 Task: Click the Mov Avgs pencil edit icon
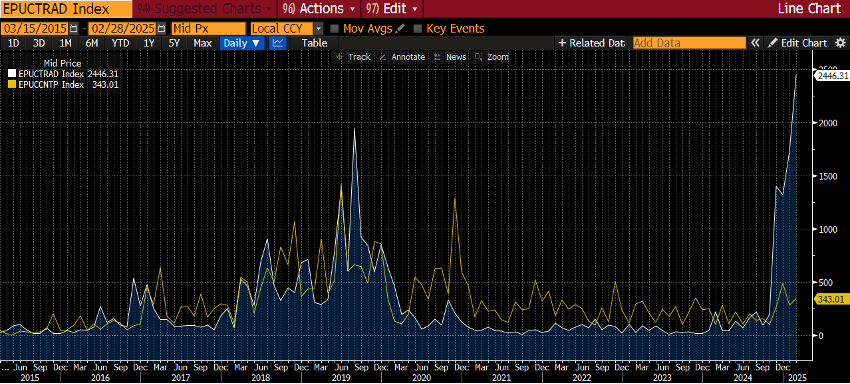400,28
